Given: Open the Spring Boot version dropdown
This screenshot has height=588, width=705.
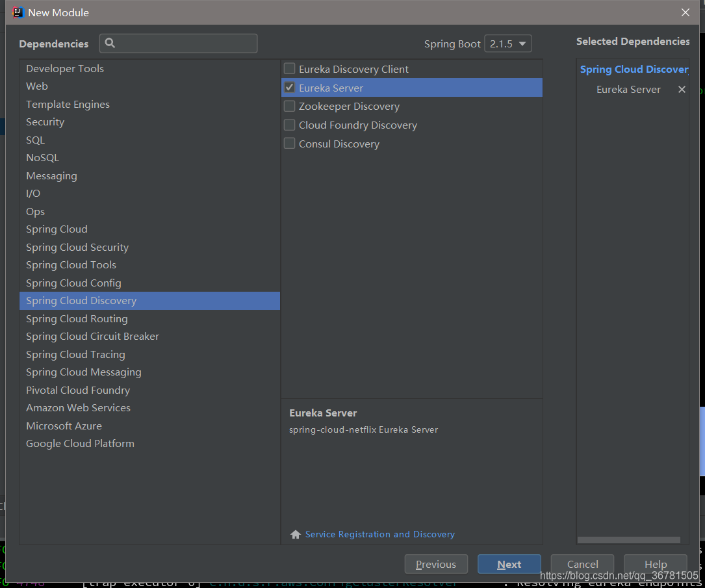Looking at the screenshot, I should point(508,44).
